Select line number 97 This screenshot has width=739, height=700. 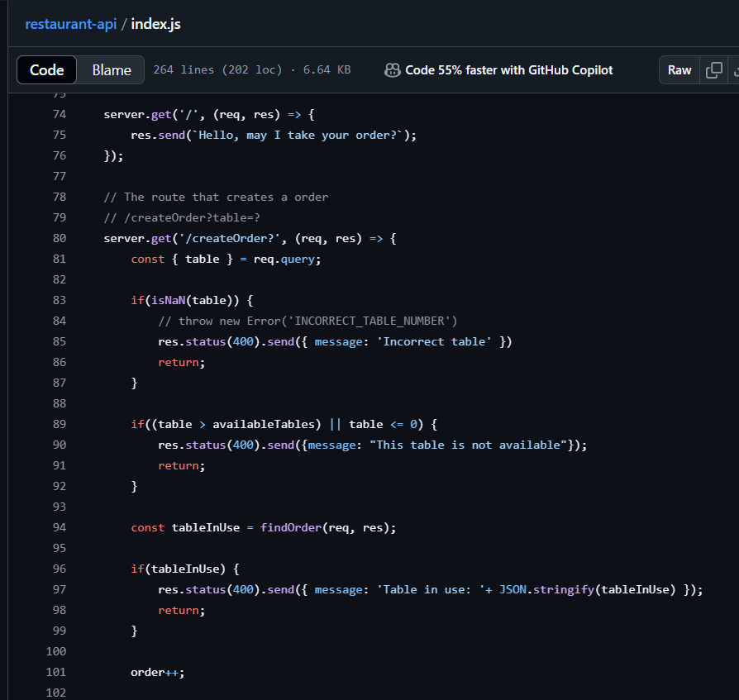point(60,590)
